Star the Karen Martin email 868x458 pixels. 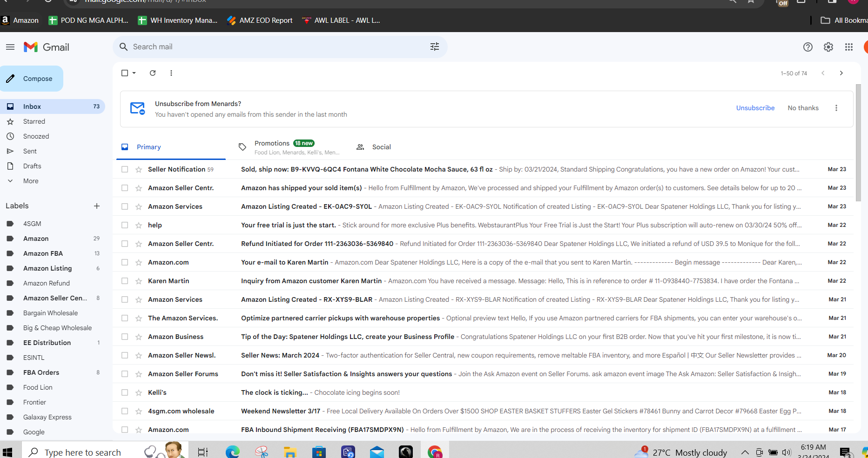pyautogui.click(x=139, y=281)
